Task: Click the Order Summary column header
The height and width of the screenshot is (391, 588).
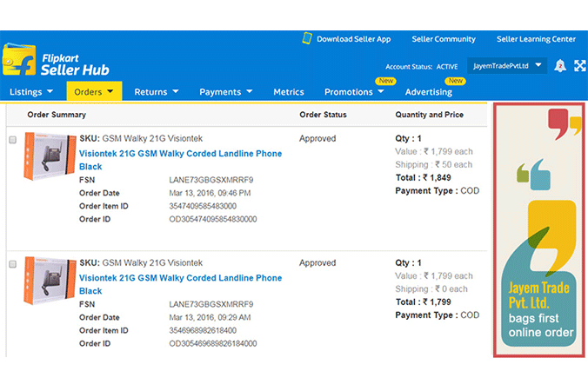Action: (57, 115)
